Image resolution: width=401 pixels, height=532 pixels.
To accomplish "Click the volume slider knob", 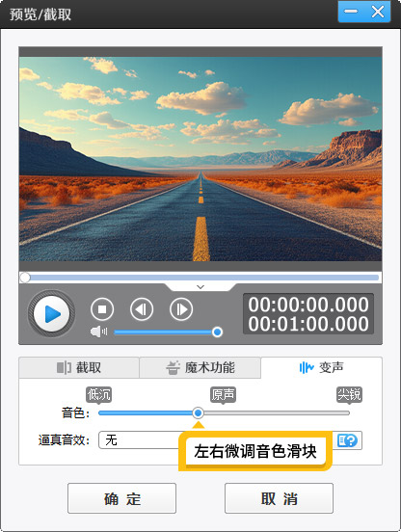I will click(x=217, y=332).
